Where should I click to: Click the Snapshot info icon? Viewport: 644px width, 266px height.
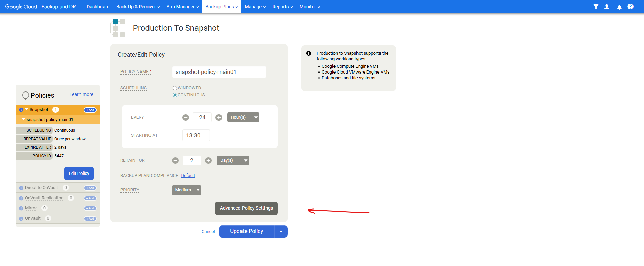(21, 110)
